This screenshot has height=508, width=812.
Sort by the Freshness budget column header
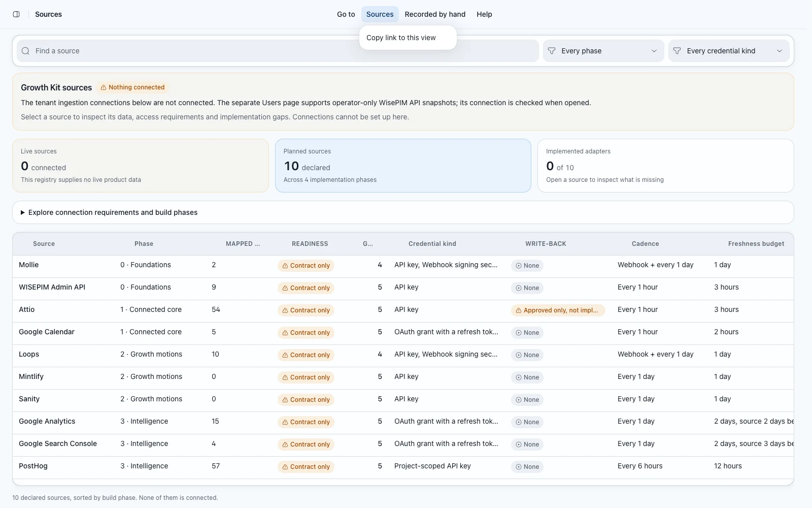756,244
